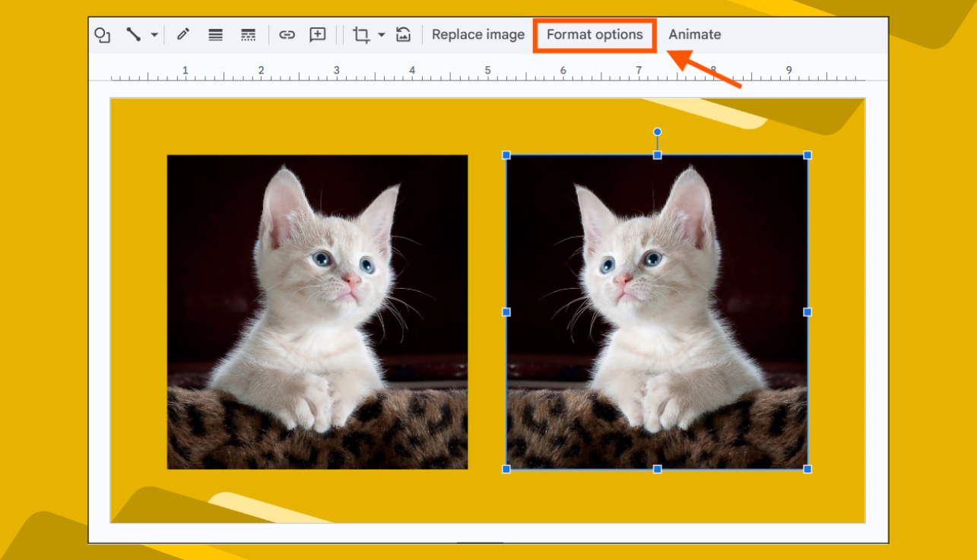Change the border dash style

(x=248, y=34)
